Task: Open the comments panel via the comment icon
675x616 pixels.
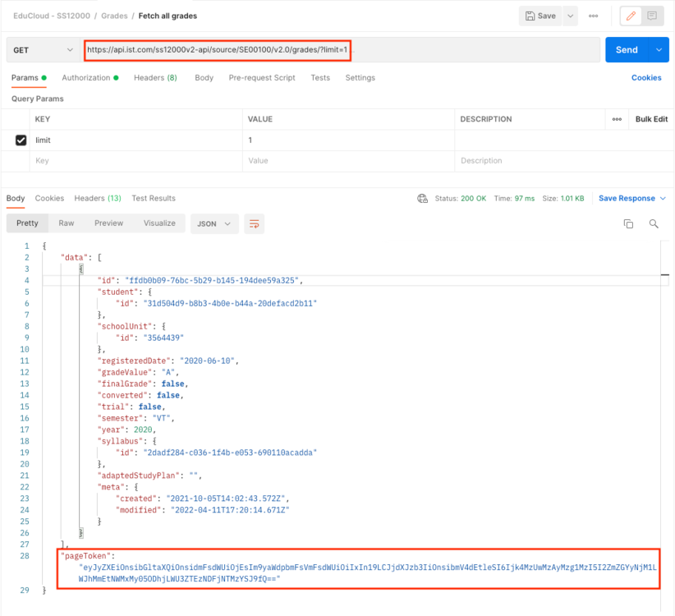Action: [650, 16]
